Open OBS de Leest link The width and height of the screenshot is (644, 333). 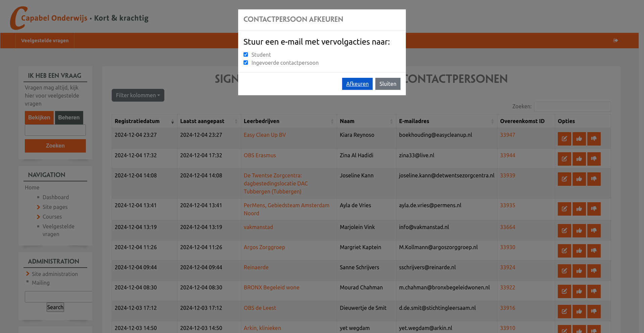coord(260,308)
